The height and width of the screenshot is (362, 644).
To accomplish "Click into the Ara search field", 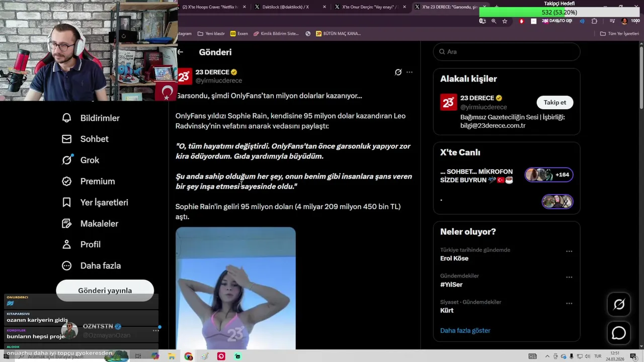I will pyautogui.click(x=507, y=52).
